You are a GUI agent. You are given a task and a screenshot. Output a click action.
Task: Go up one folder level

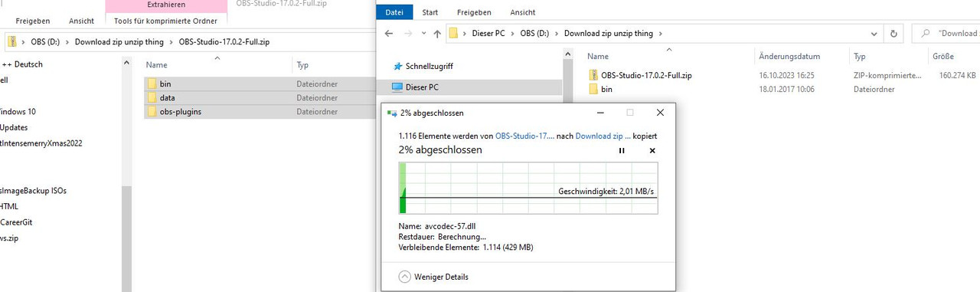(x=437, y=34)
